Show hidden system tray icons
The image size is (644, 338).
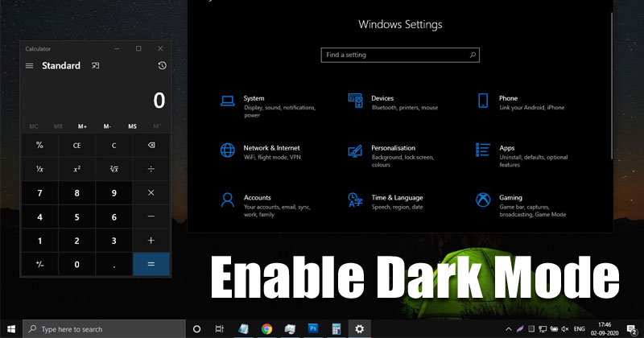509,329
